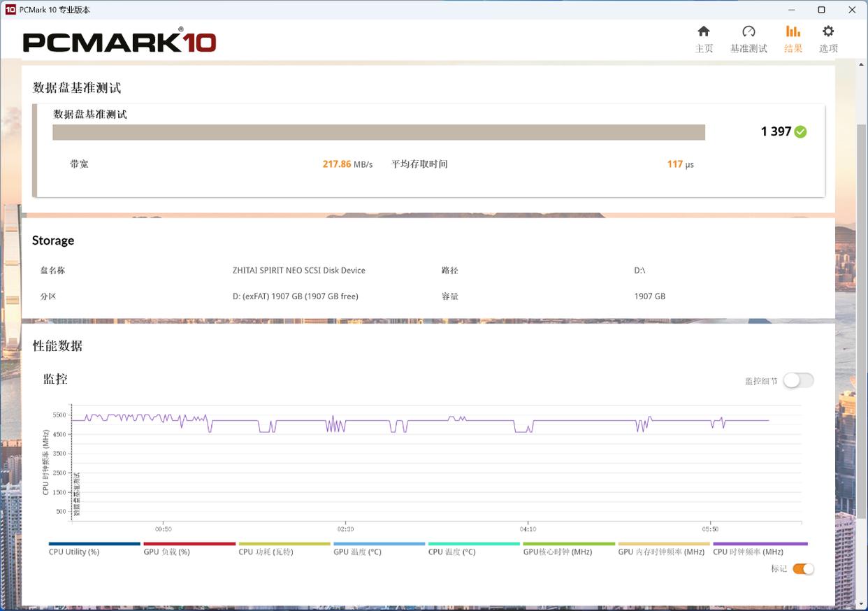Image resolution: width=868 pixels, height=611 pixels.
Task: Click the 1 397 benchmark score
Action: 775,132
